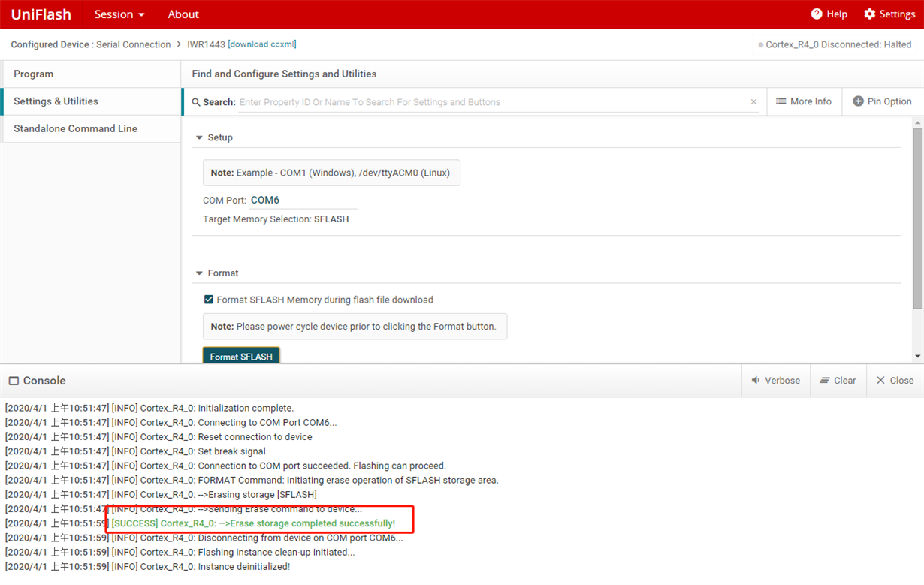Click 'Target Memory Selection: SFLASH' text

pos(276,219)
